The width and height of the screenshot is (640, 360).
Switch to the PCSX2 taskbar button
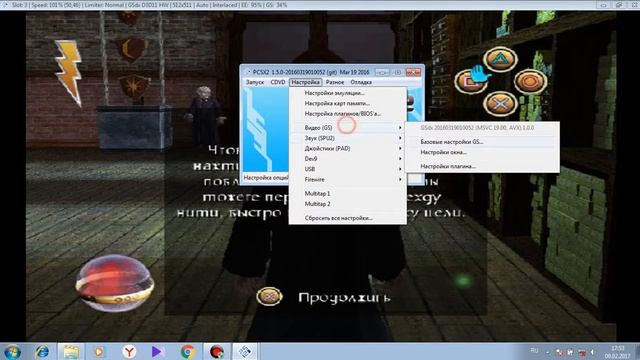[245, 351]
